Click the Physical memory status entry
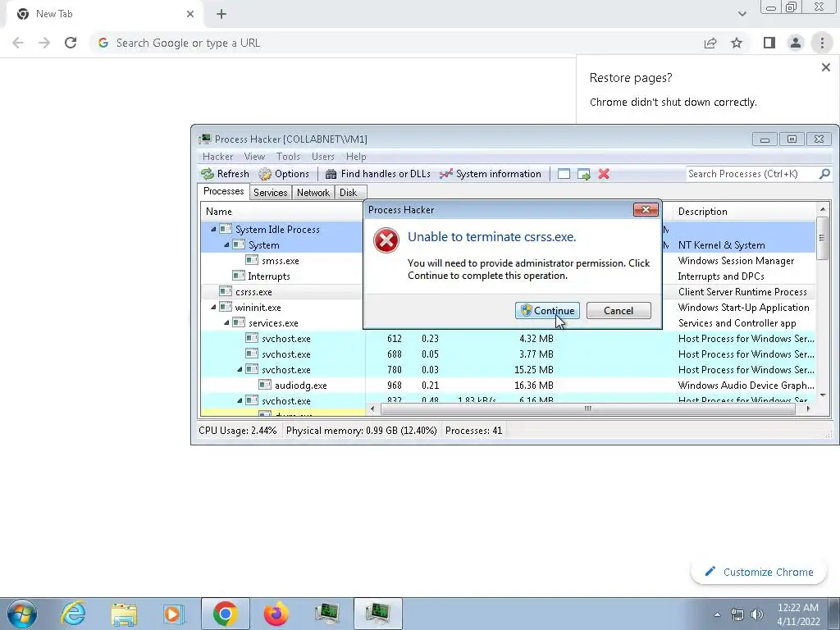The width and height of the screenshot is (840, 630). tap(361, 431)
